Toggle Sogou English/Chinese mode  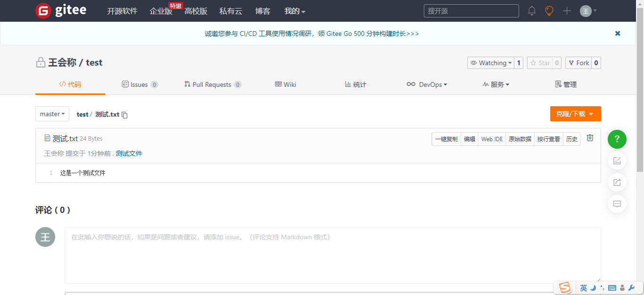(x=584, y=288)
